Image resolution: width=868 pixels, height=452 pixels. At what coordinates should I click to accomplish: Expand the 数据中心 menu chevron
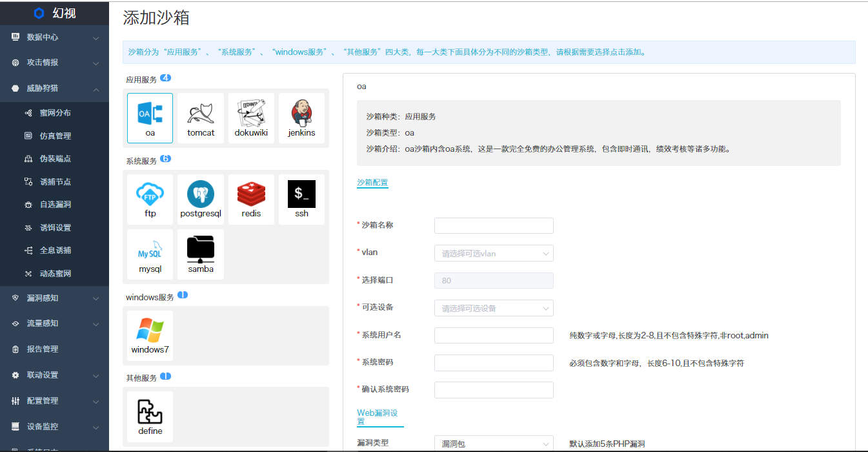96,38
